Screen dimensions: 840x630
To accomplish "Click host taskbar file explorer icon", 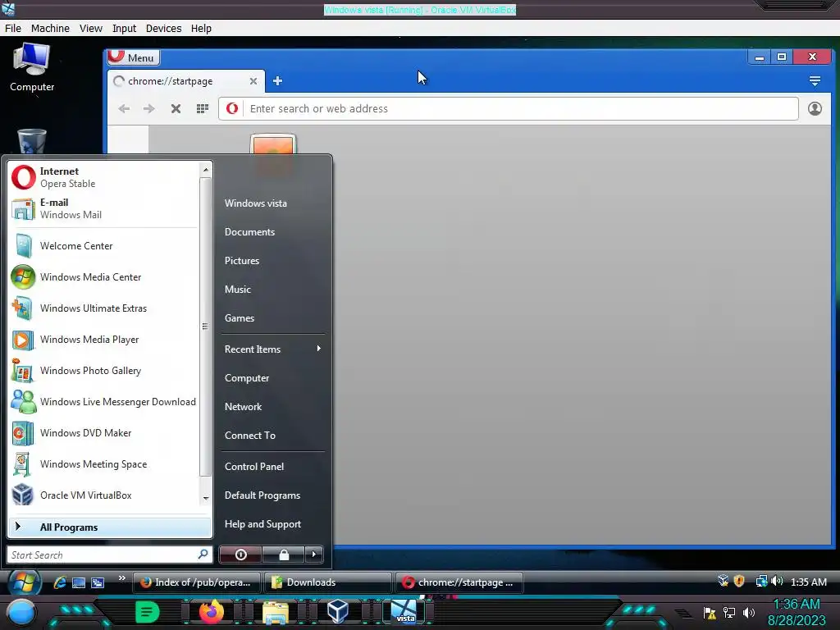I will [x=276, y=612].
